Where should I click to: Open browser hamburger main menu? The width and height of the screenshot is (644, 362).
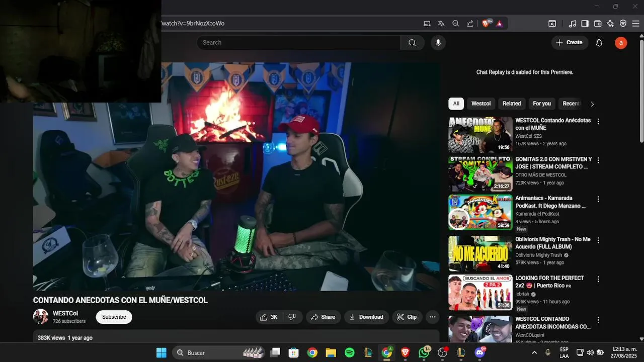coord(636,23)
